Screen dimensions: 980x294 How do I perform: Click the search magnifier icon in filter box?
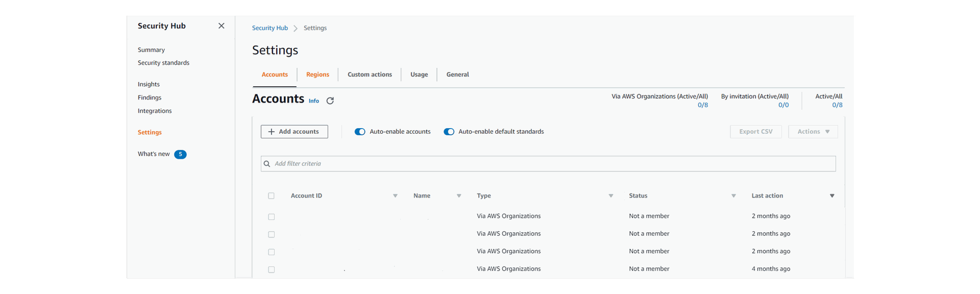click(267, 164)
